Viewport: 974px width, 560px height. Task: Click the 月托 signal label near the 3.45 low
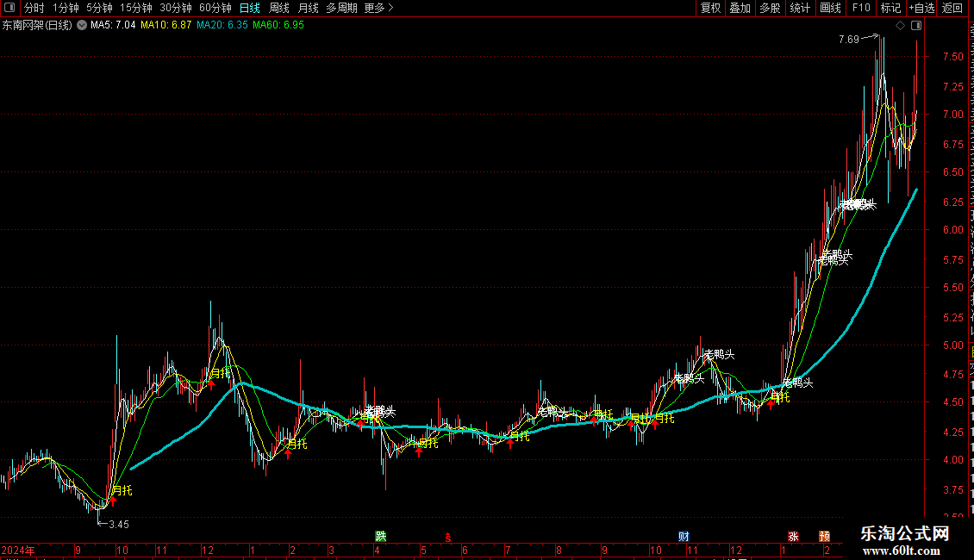[122, 490]
